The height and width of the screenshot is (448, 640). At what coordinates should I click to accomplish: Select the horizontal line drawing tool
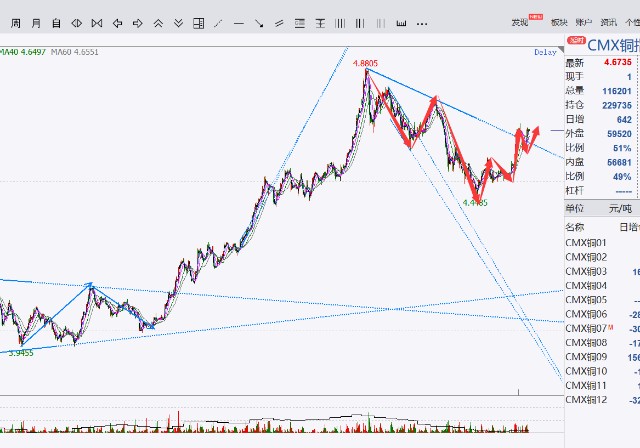coord(239,24)
